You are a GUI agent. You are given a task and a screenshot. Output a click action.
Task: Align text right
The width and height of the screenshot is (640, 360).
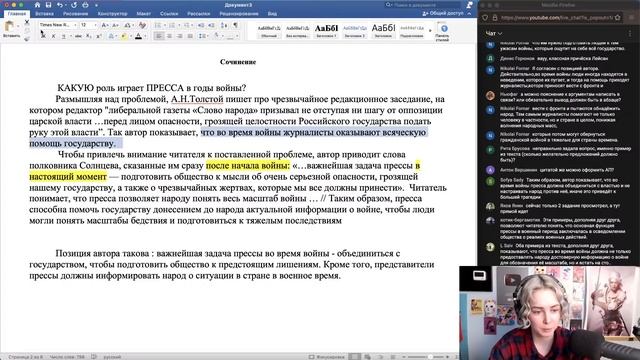[x=179, y=36]
